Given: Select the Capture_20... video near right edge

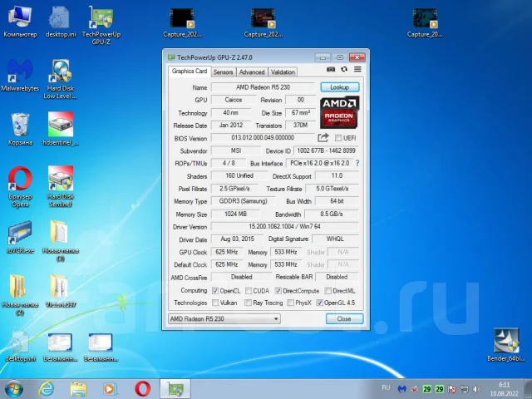Looking at the screenshot, I should point(425,22).
